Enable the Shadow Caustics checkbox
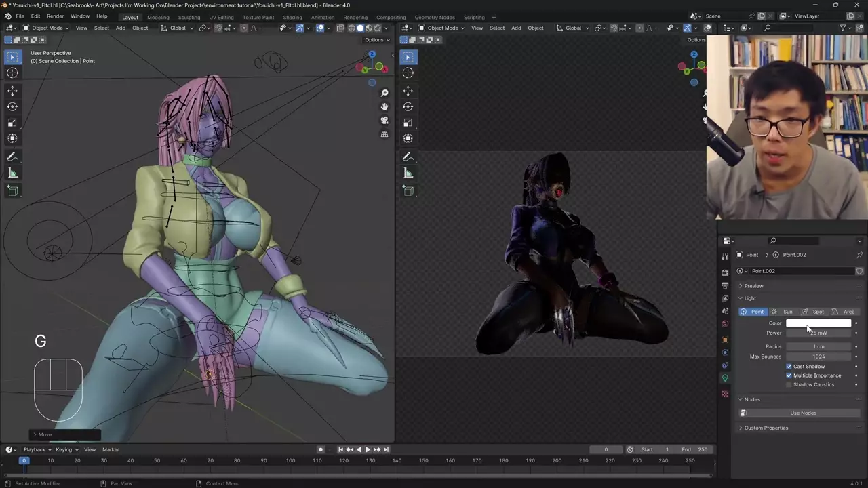This screenshot has width=868, height=488. coord(789,385)
